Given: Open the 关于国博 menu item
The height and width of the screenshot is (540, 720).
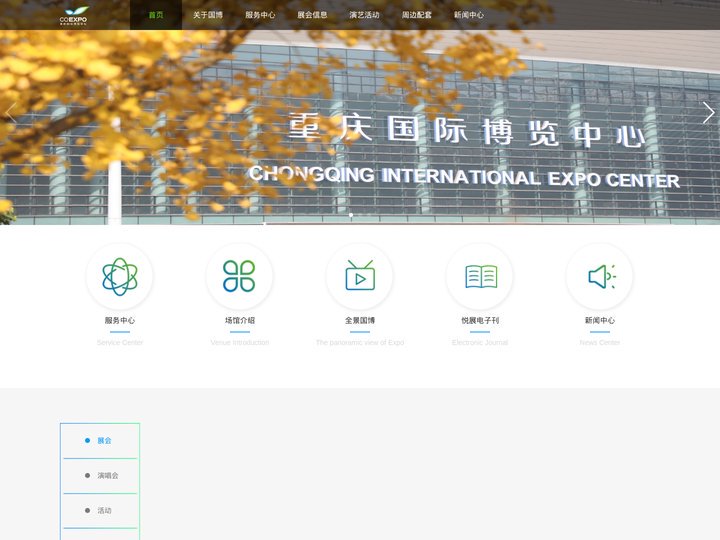Looking at the screenshot, I should (208, 15).
